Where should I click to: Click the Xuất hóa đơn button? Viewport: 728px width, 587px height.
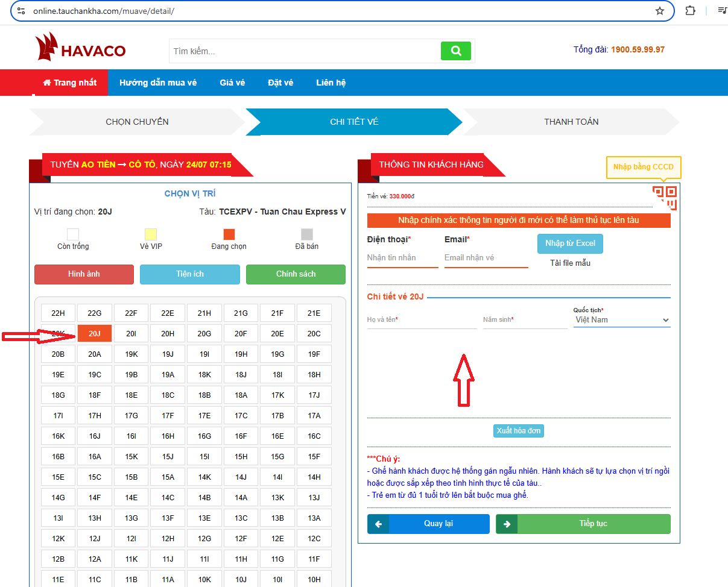click(518, 431)
